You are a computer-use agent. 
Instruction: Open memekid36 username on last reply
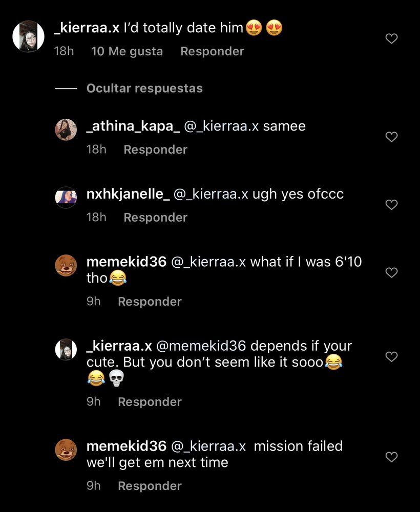click(127, 446)
